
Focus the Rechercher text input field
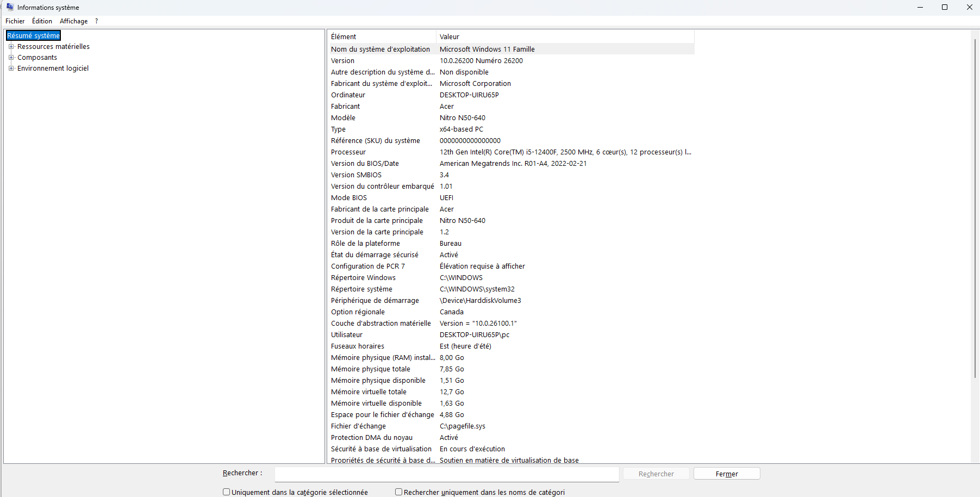447,474
